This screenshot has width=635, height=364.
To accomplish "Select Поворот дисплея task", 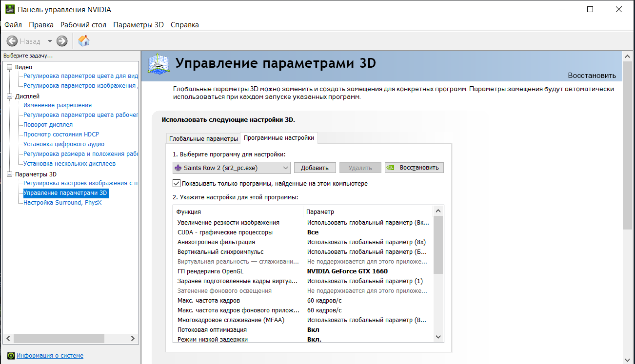I will coord(48,125).
